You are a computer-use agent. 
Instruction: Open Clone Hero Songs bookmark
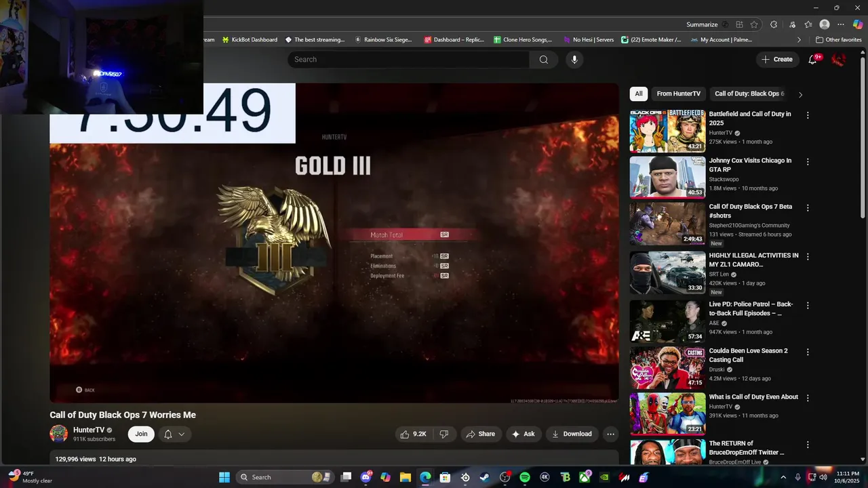(x=522, y=40)
